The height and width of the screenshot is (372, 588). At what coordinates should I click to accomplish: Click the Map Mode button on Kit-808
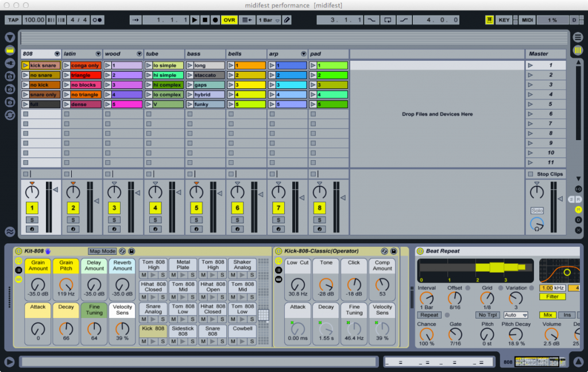pos(102,251)
